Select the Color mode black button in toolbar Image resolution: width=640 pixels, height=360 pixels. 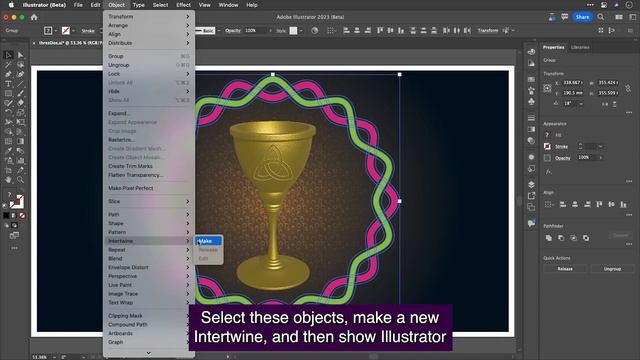click(6, 216)
